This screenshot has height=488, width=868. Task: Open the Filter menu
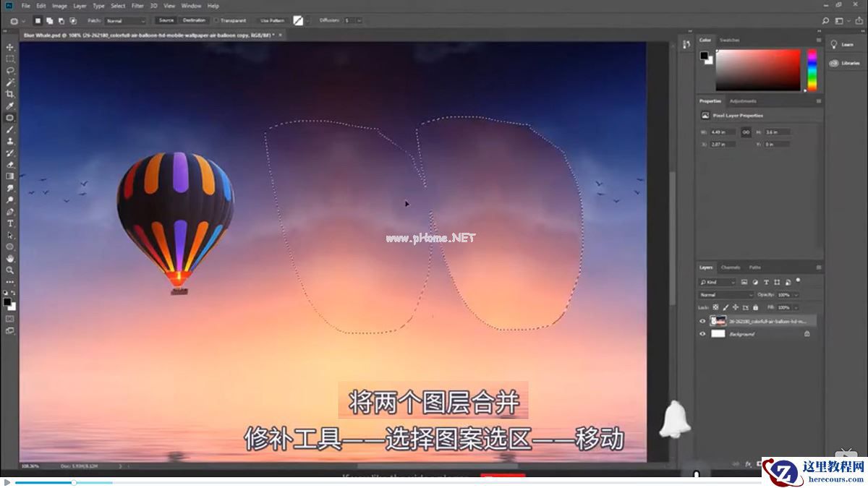tap(136, 5)
